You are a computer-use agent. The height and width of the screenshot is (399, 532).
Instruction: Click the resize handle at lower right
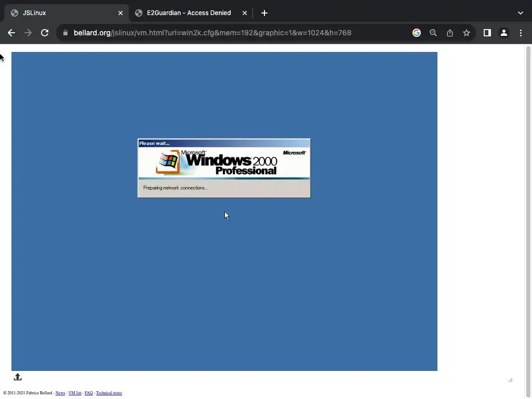tap(510, 380)
